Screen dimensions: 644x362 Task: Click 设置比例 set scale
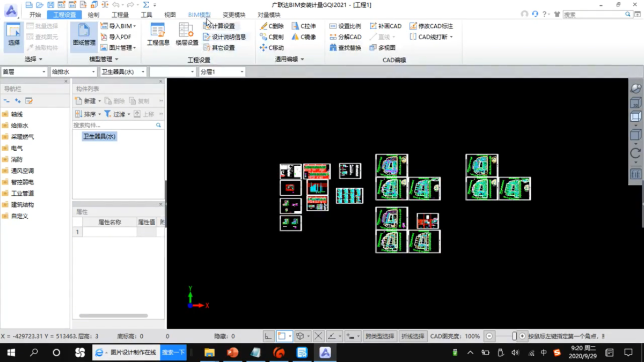tap(345, 26)
